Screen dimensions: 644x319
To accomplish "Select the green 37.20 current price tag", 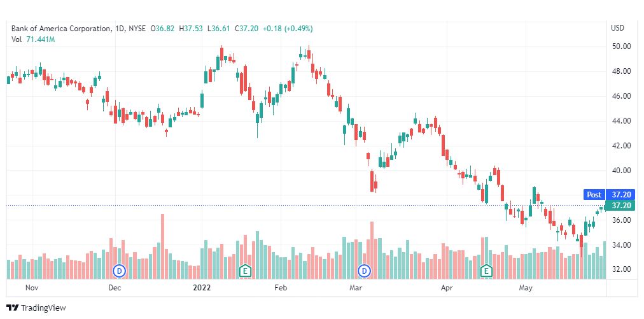I will click(620, 206).
